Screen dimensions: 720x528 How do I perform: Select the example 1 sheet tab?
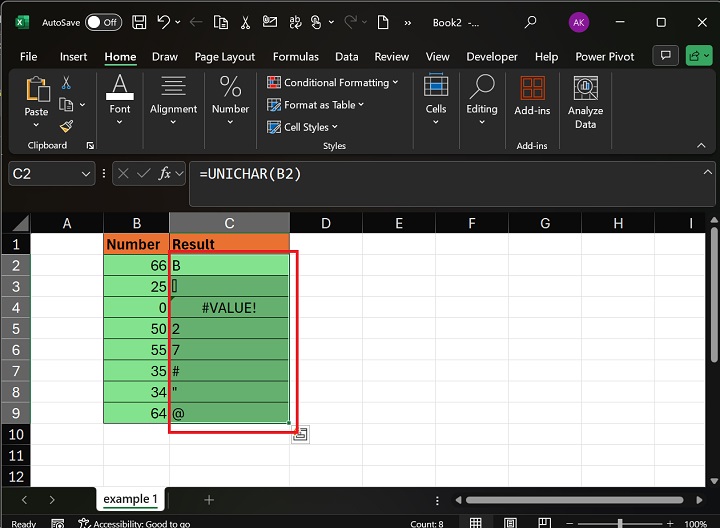pos(130,499)
